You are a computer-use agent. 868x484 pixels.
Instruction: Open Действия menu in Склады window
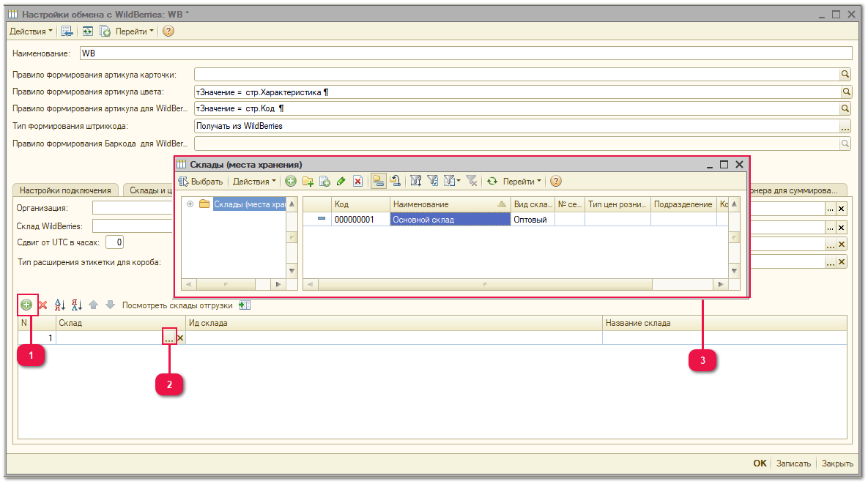coord(254,182)
